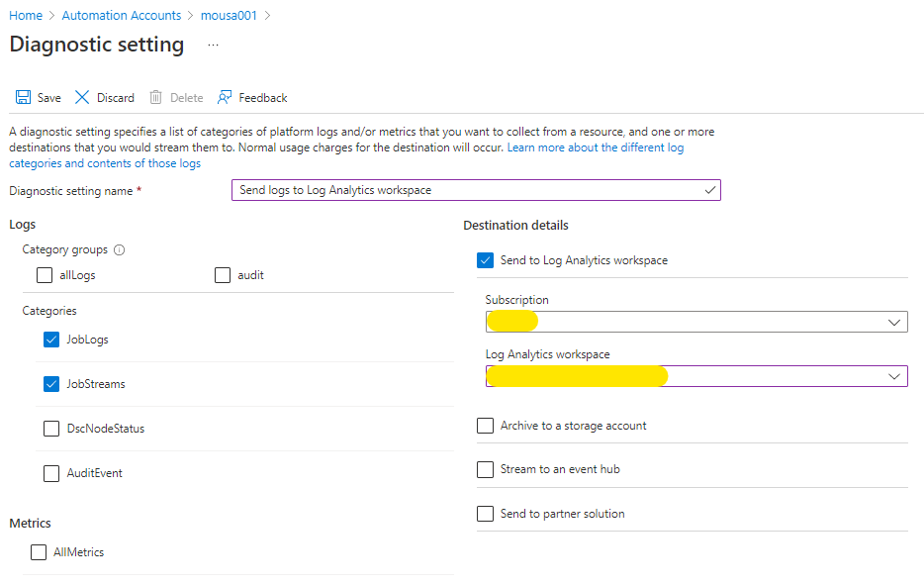Image resolution: width=924 pixels, height=585 pixels.
Task: Tick the AllMetrics checkbox
Action: click(x=39, y=552)
